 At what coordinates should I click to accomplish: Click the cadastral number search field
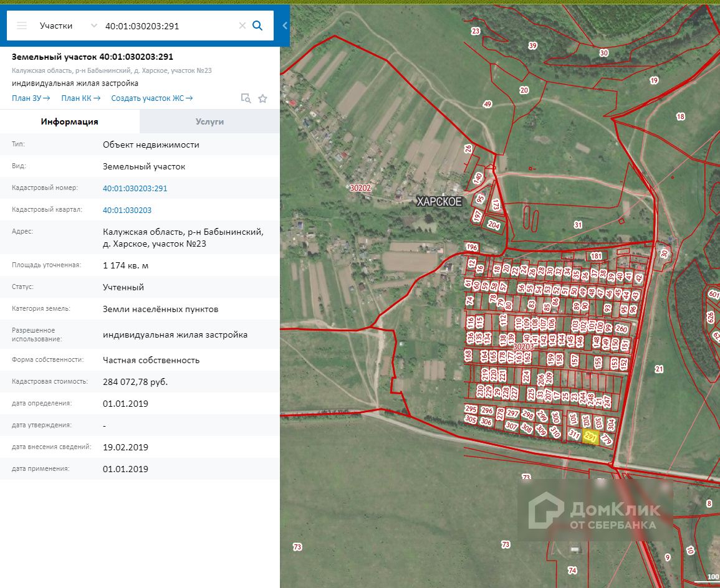(168, 26)
